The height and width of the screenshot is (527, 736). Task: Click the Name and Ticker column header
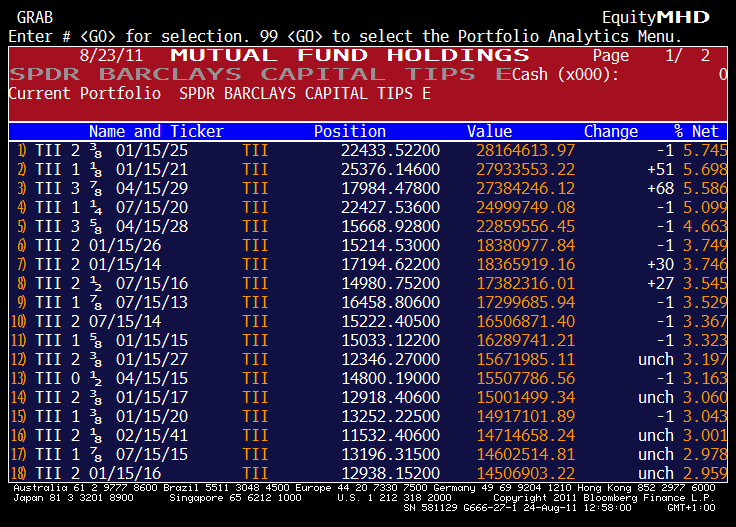point(156,131)
